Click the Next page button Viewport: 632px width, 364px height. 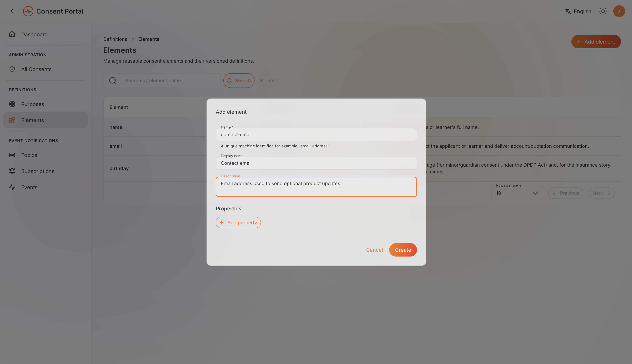point(601,193)
